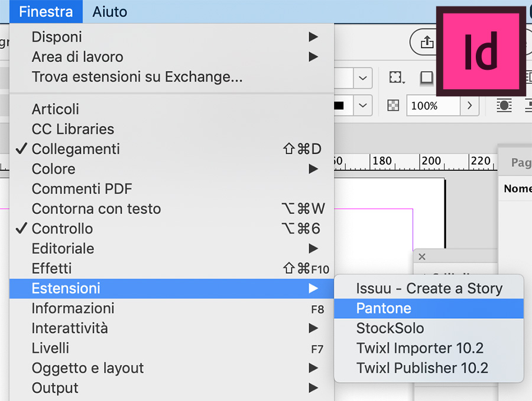Click the black color swatch

click(339, 106)
